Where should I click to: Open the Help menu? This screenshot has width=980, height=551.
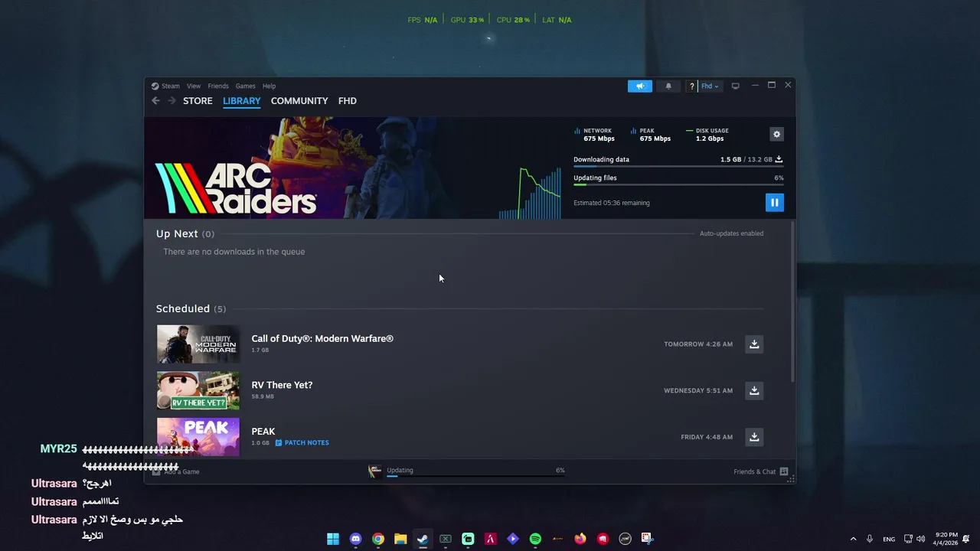point(269,86)
